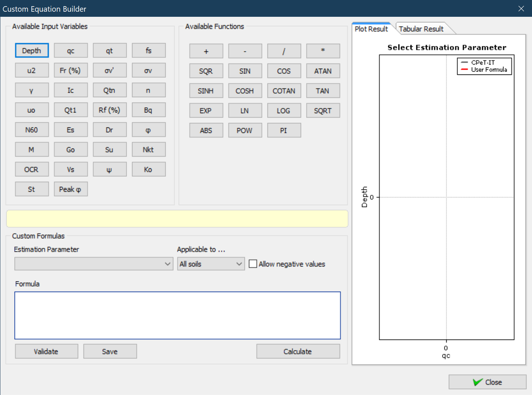The height and width of the screenshot is (395, 532).
Task: Save the custom formula
Action: coord(110,352)
